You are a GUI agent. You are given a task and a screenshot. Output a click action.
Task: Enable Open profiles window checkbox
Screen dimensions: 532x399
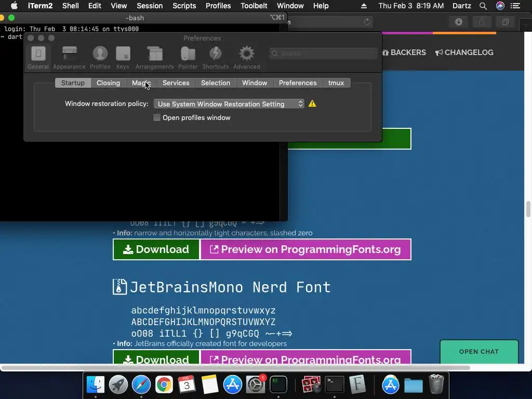pos(157,118)
